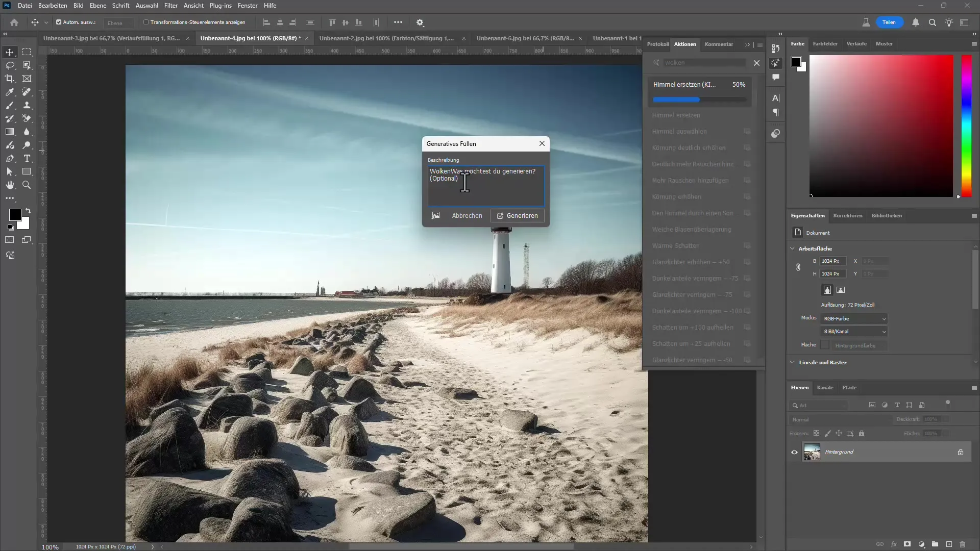Select the Path Selection tool

click(10, 172)
